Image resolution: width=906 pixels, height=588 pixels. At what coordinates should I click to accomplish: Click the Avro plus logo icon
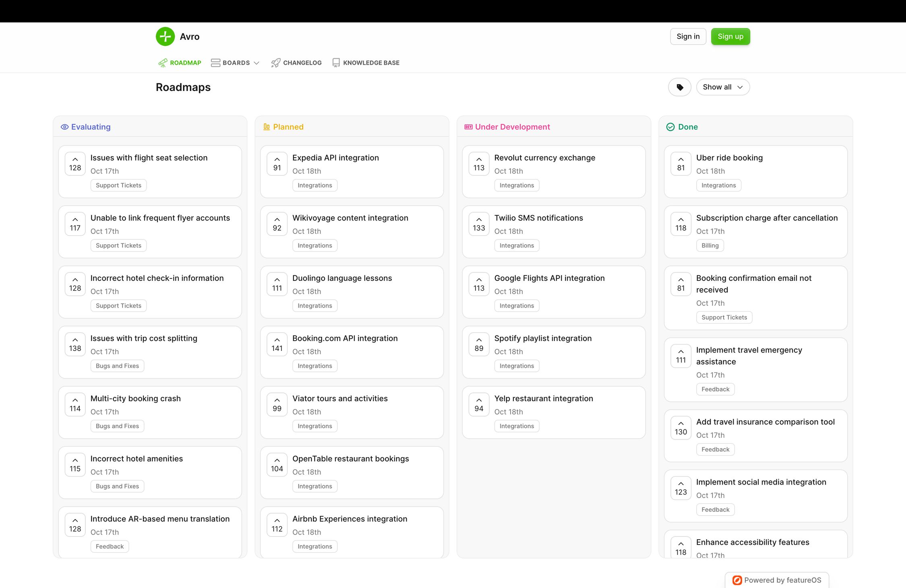click(x=165, y=36)
